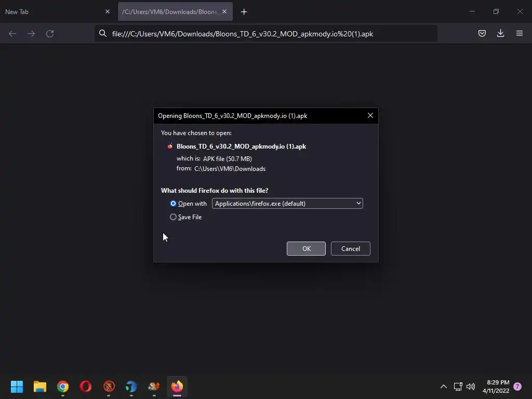This screenshot has height=399, width=532.
Task: Click the apk file icon in dialog
Action: [170, 146]
